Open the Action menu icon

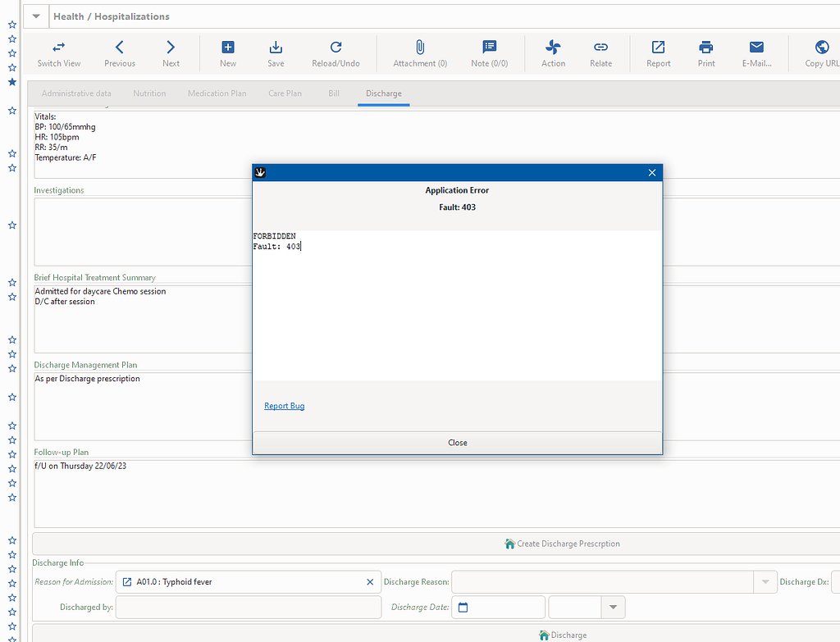(x=553, y=48)
